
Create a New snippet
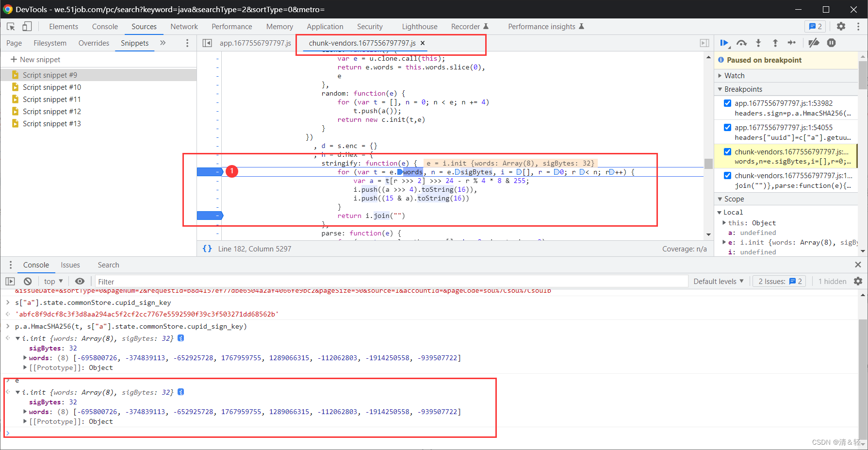pos(35,60)
